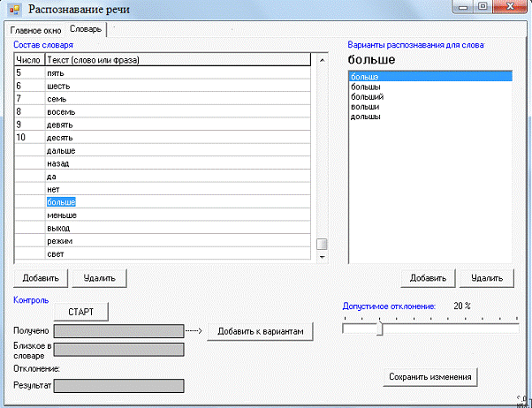Switch to the Главное окно tab
This screenshot has width=532, height=408.
pyautogui.click(x=35, y=30)
